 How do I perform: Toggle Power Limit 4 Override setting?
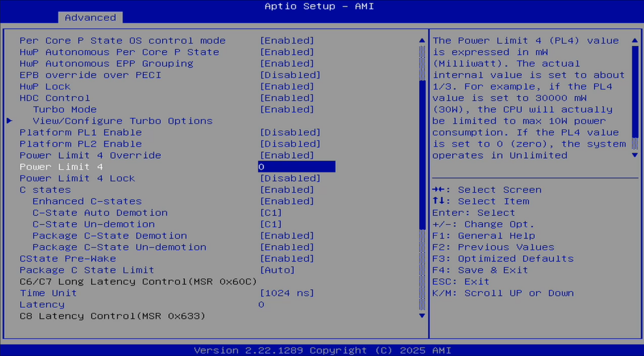(287, 155)
